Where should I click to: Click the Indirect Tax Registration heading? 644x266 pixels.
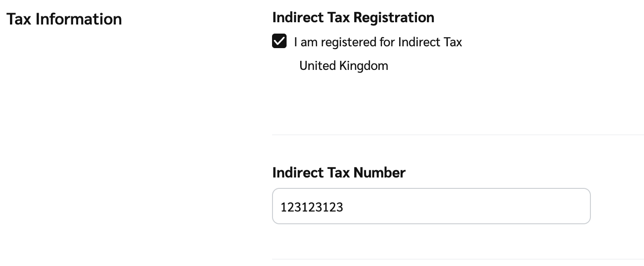point(353,17)
